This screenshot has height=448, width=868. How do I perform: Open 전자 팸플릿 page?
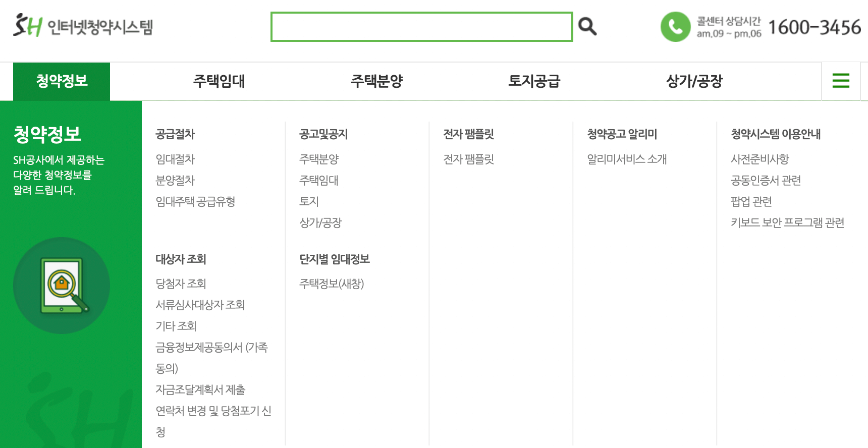[467, 159]
